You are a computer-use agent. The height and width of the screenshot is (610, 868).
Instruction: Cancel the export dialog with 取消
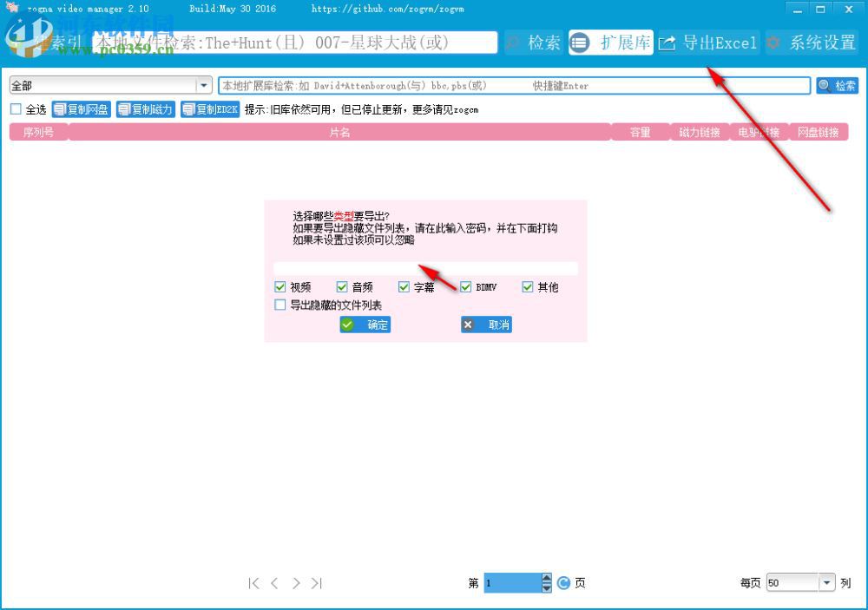486,325
